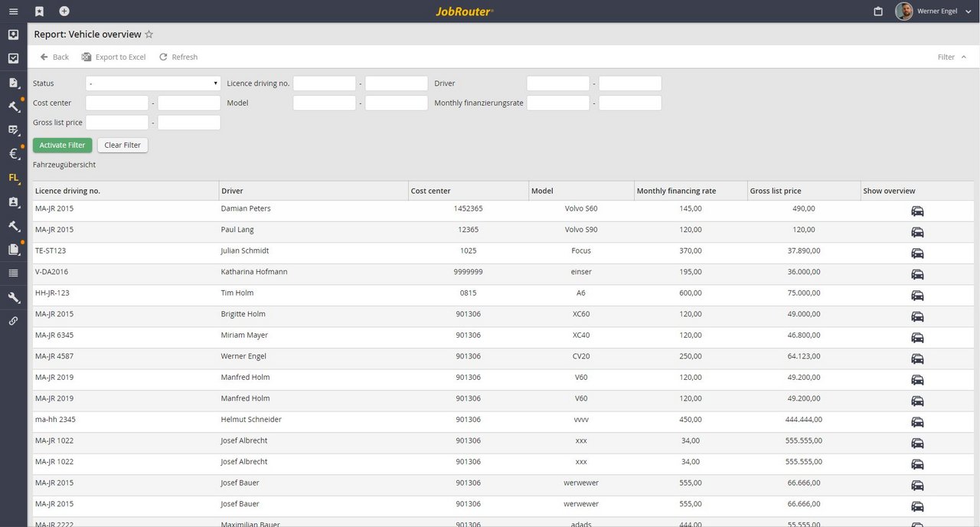Screen dimensions: 980x527
Task: Click the first Cost center input field
Action: [x=116, y=103]
